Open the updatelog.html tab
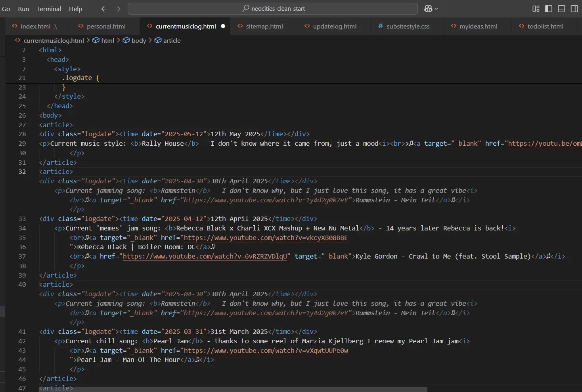Image resolution: width=582 pixels, height=392 pixels. pos(335,26)
